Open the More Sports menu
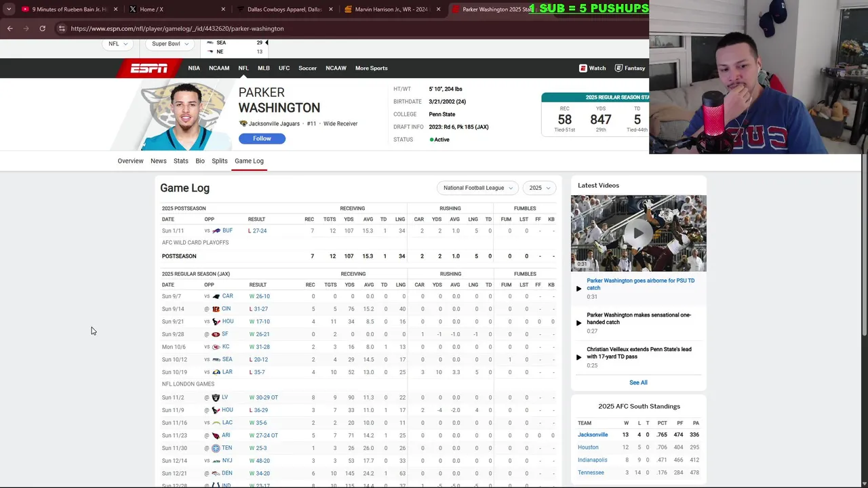This screenshot has height=488, width=868. (x=372, y=68)
